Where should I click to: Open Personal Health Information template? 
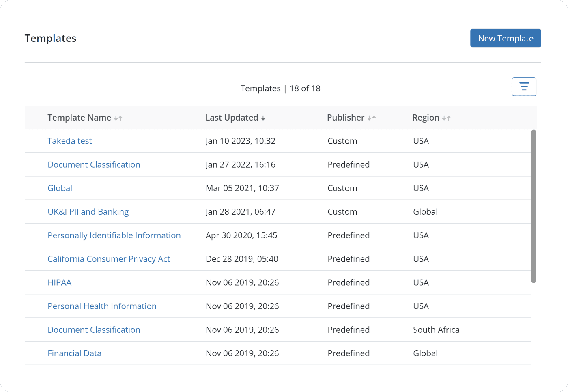pos(102,306)
